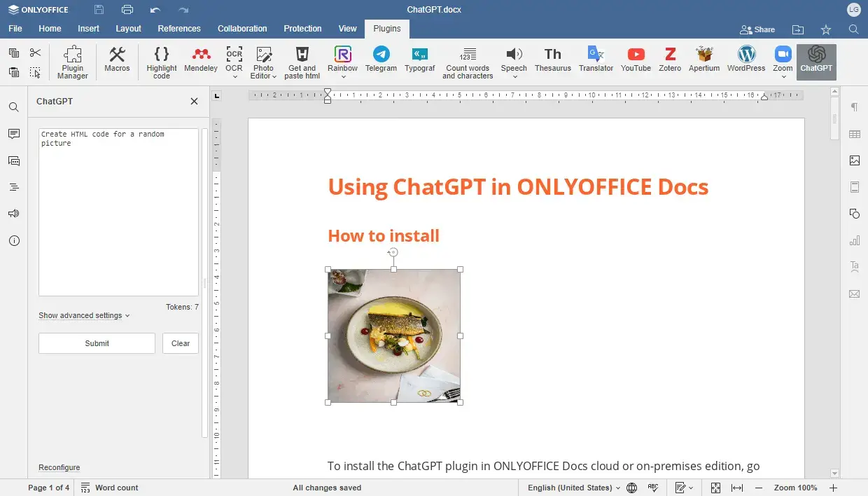
Task: Open the WordPress plugin
Action: point(746,59)
